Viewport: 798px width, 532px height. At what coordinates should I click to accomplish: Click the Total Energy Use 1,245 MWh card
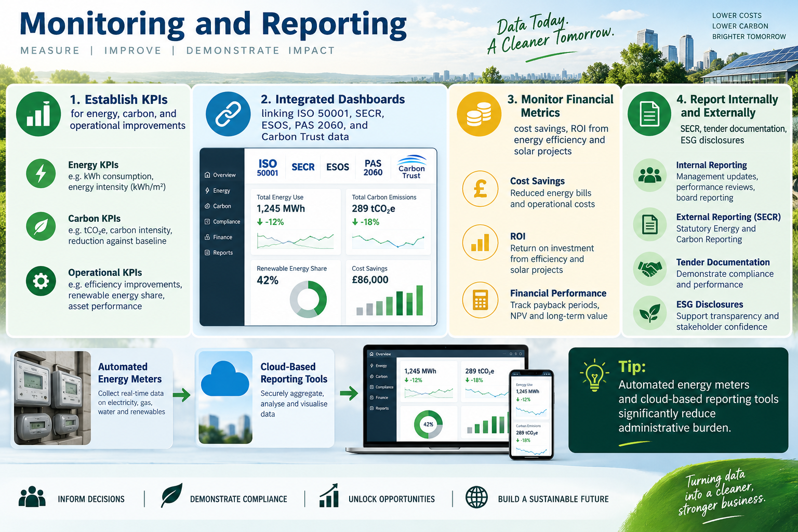coord(296,221)
